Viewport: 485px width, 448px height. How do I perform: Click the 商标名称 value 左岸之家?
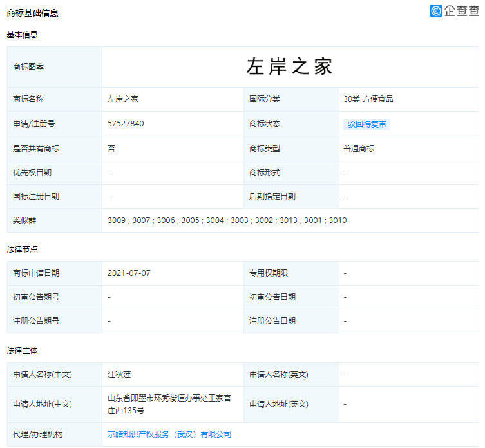click(123, 99)
